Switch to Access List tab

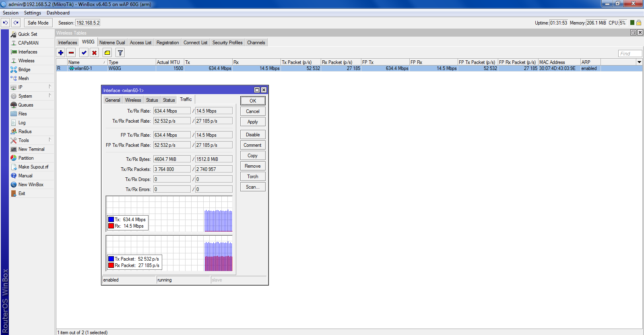(x=140, y=43)
